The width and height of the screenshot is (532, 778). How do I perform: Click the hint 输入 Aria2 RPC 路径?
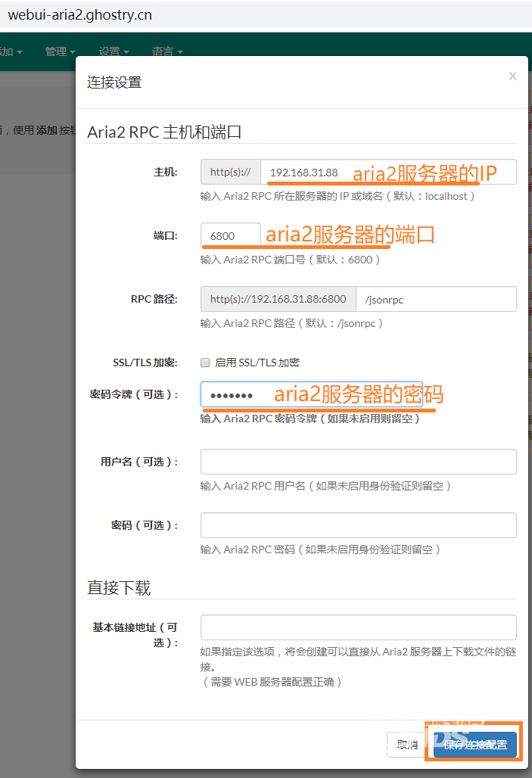[291, 323]
